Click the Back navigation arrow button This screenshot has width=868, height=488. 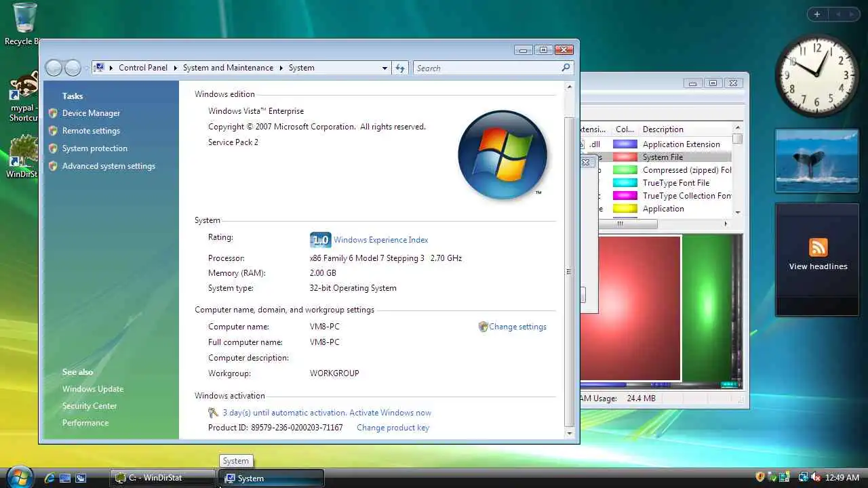54,68
